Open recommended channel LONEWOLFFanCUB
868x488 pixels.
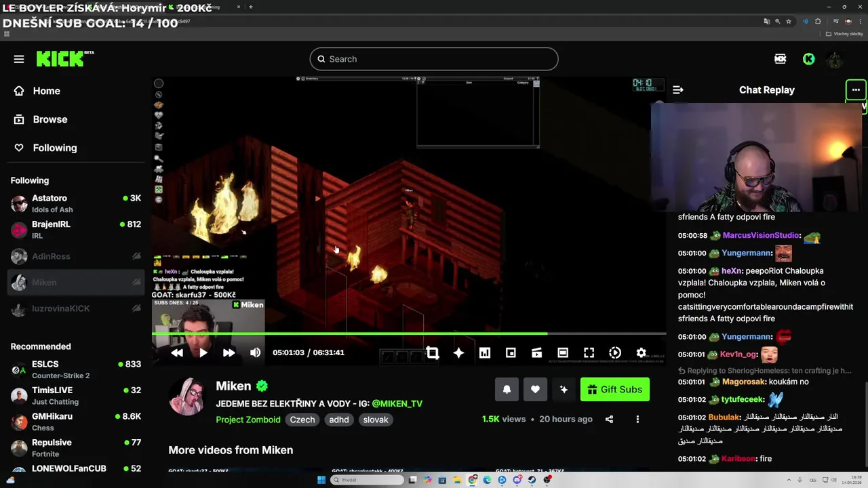coord(76,468)
